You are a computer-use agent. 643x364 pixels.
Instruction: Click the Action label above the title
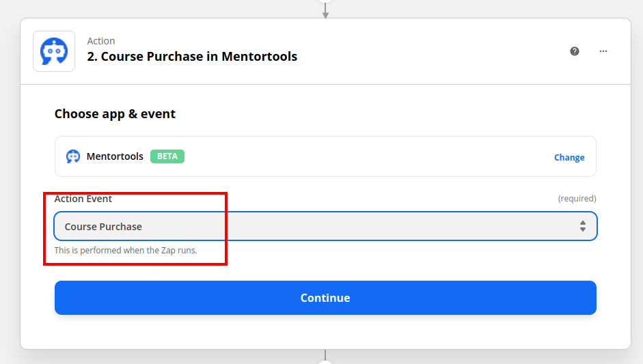[101, 41]
